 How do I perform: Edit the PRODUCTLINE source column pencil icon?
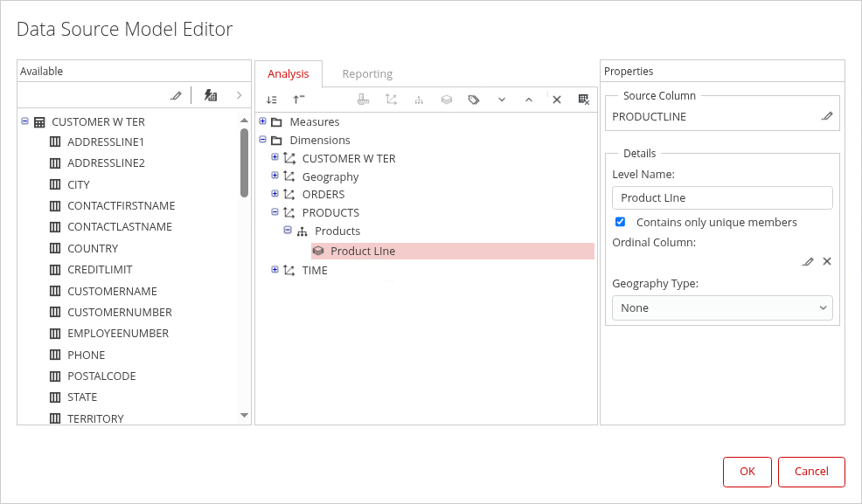coord(827,116)
